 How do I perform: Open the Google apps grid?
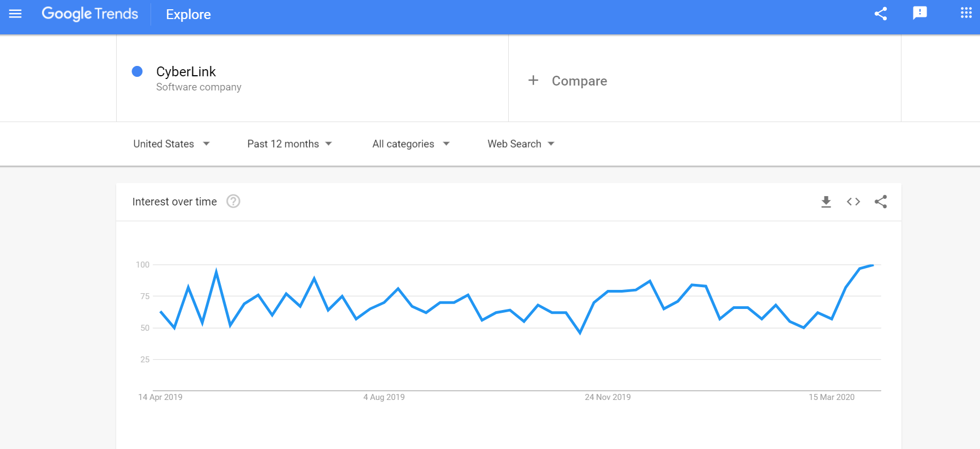(966, 13)
